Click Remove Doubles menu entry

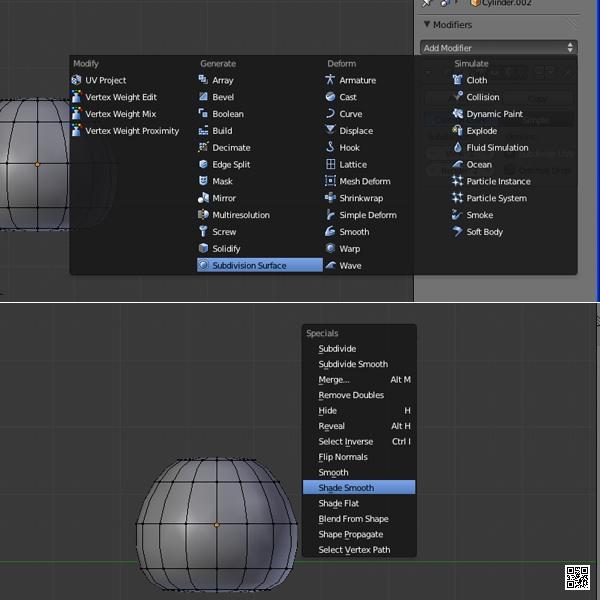click(351, 395)
